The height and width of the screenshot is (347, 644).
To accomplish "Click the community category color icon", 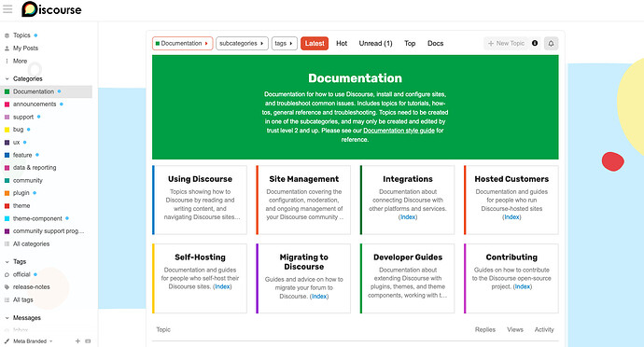I will point(7,181).
